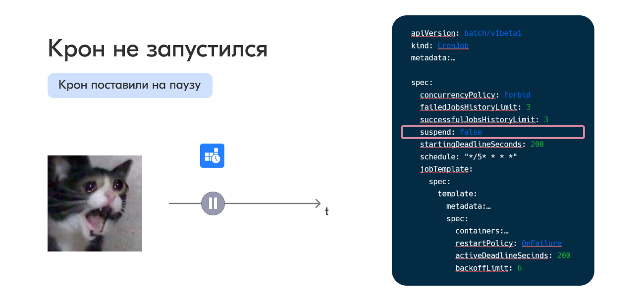Click the 'Крон поставили на паузу' label

coord(130,86)
